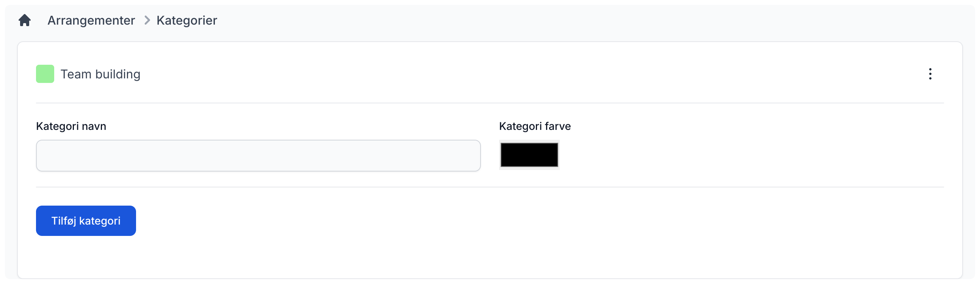
Task: Return home via the house icon
Action: [x=25, y=20]
